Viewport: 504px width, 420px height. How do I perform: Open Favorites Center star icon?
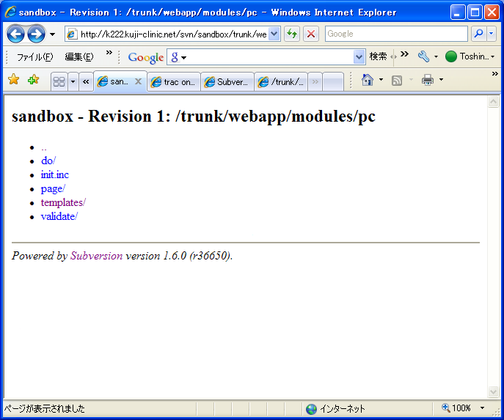13,81
